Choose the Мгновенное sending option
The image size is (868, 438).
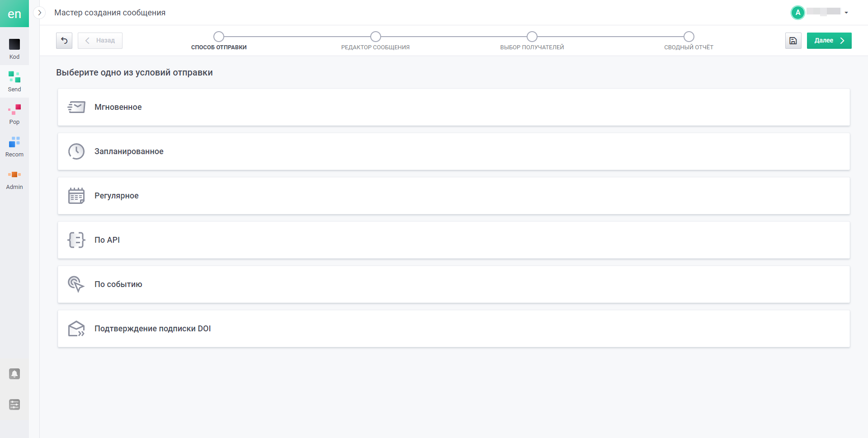454,107
